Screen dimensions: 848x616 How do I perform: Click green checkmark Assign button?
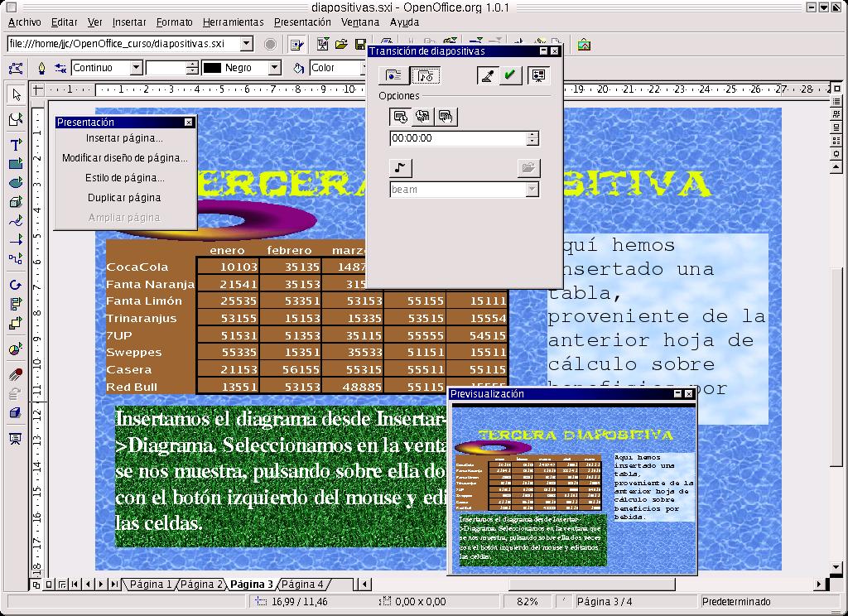[510, 75]
